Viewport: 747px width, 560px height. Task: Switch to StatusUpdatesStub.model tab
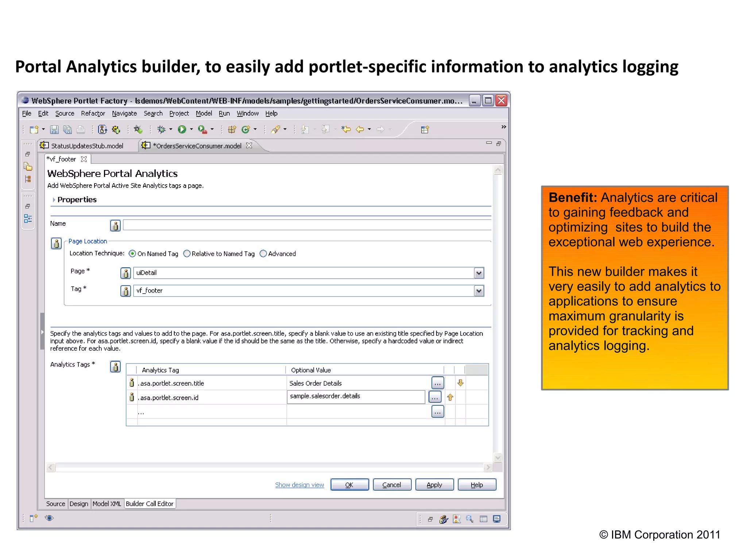click(87, 146)
